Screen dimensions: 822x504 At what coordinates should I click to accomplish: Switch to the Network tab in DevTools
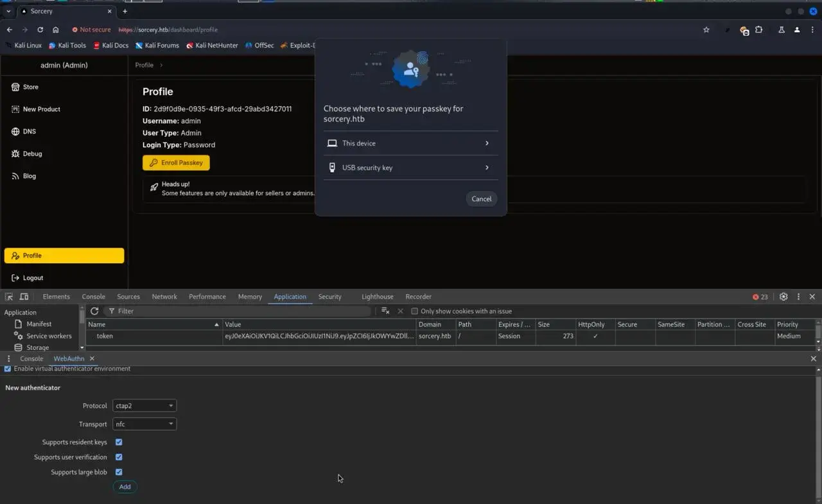[164, 297]
